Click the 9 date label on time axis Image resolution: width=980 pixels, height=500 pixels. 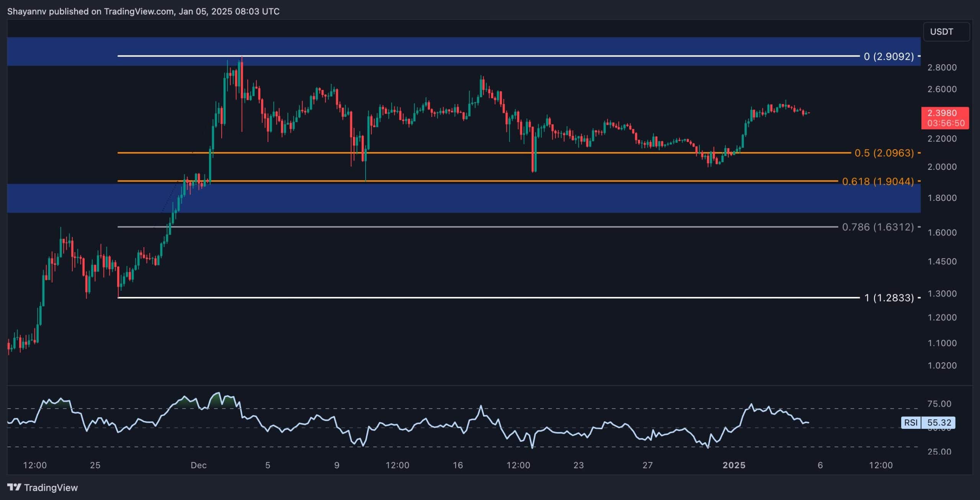[x=337, y=466]
